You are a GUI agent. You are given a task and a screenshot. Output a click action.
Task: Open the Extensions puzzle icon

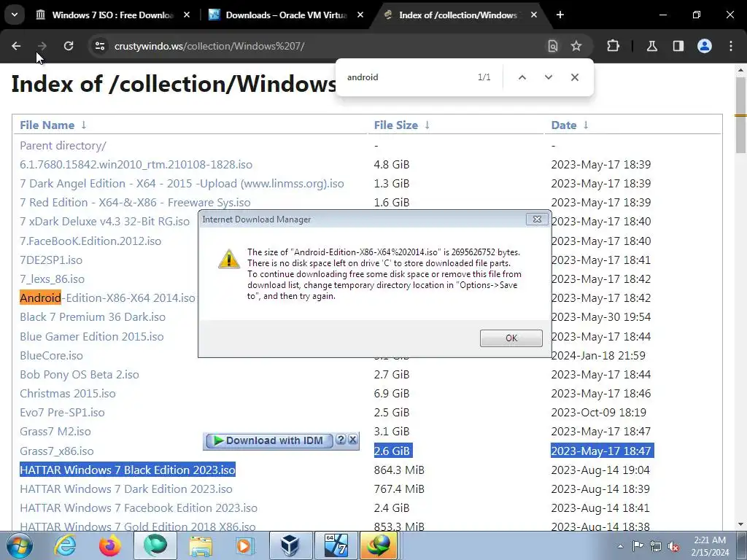tap(613, 46)
